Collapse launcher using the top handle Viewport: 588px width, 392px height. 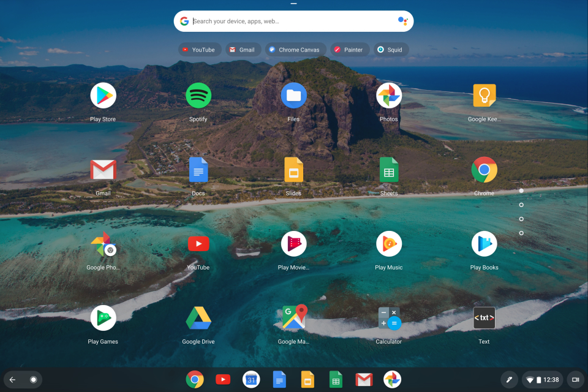tap(294, 4)
